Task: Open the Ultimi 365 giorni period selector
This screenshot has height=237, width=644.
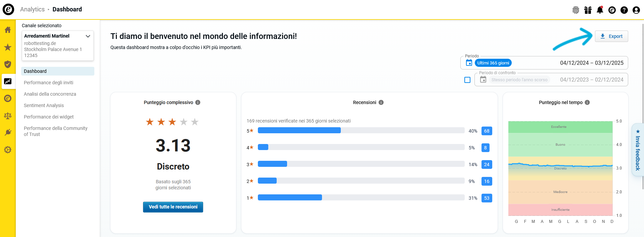Action: (x=493, y=63)
